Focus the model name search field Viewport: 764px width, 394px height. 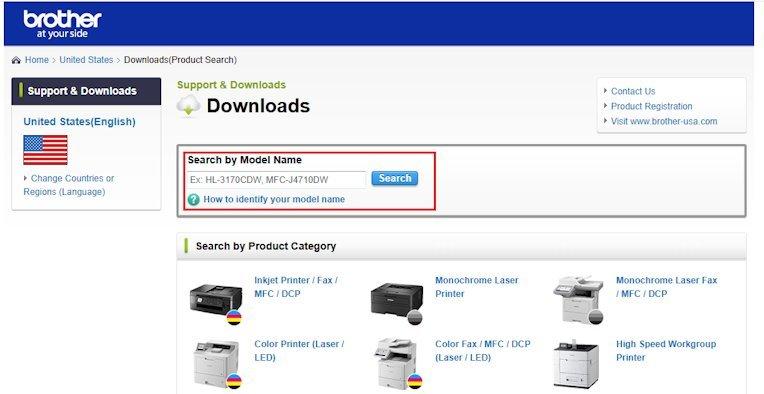point(276,180)
